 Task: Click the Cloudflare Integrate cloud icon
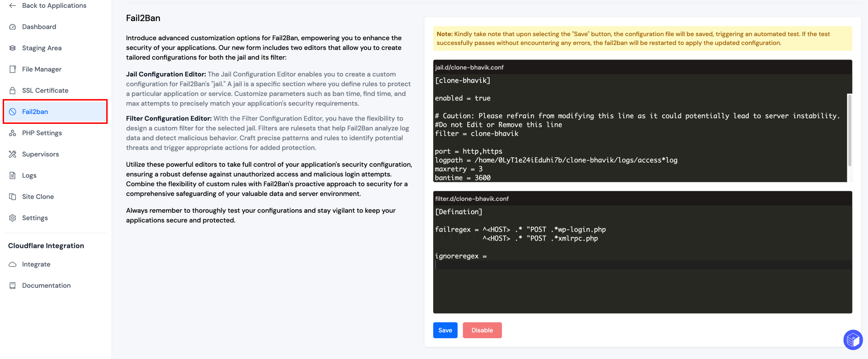coord(13,264)
